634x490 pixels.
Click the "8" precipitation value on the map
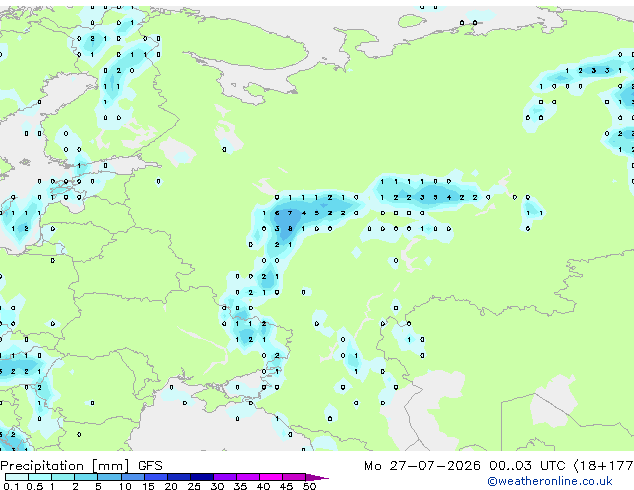coord(290,229)
